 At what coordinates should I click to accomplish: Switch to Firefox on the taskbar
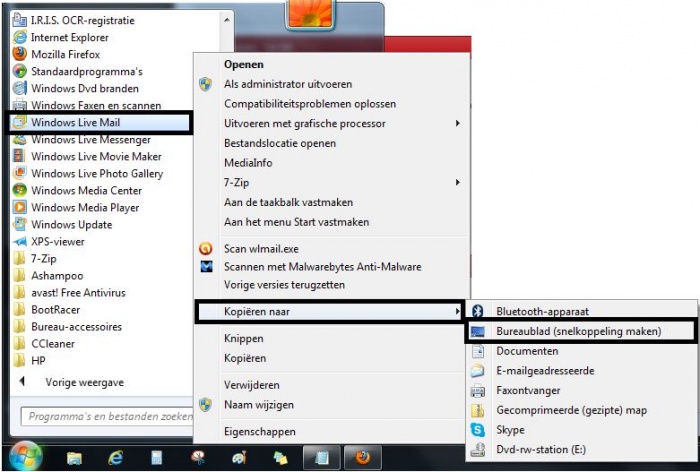pyautogui.click(x=362, y=458)
